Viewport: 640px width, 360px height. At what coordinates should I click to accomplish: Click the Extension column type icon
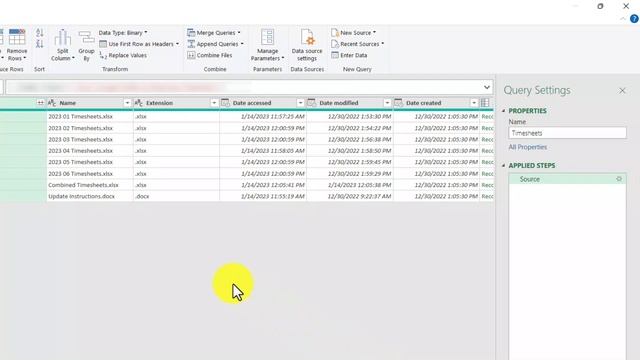(x=138, y=103)
